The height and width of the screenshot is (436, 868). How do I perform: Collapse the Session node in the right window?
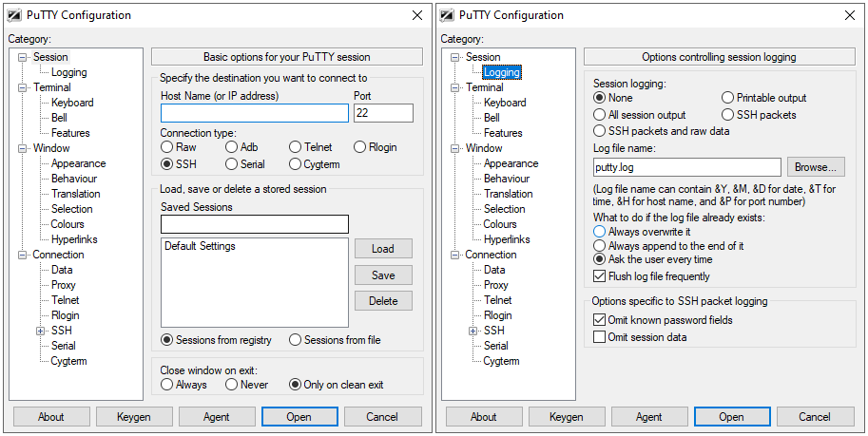pos(454,57)
